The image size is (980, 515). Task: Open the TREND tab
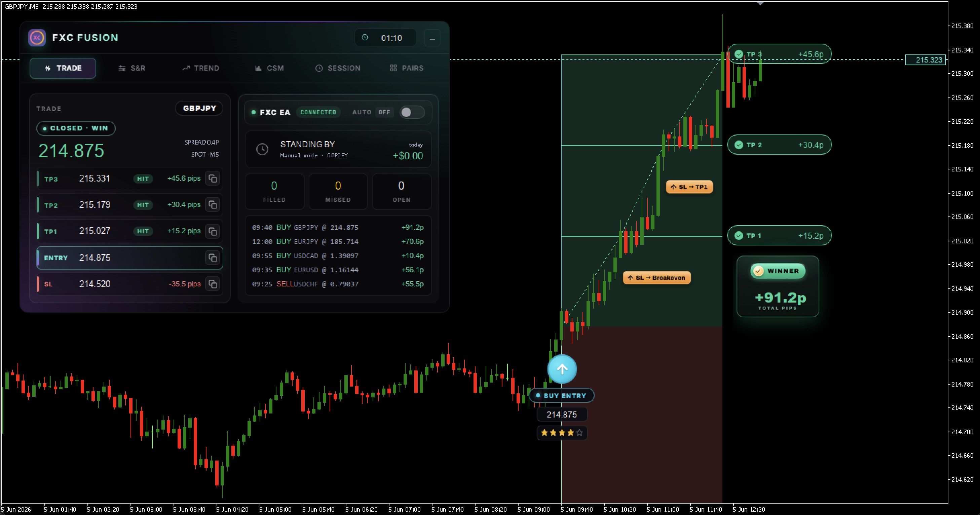pos(201,68)
